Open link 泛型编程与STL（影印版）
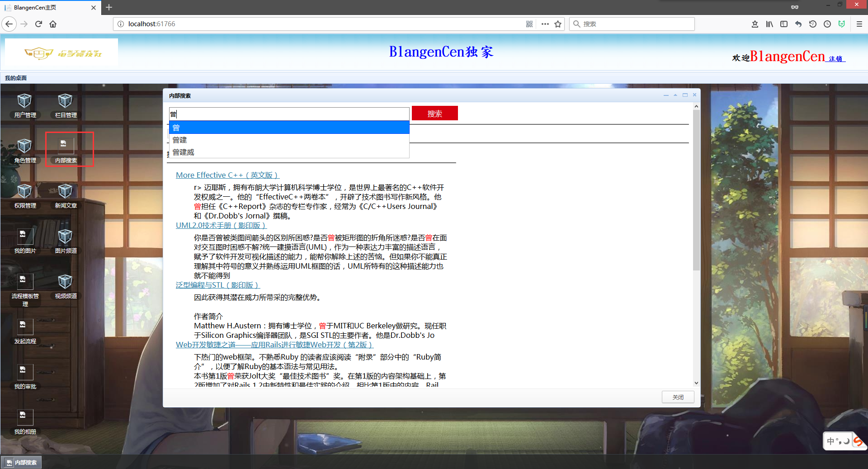The image size is (868, 469). coord(218,285)
